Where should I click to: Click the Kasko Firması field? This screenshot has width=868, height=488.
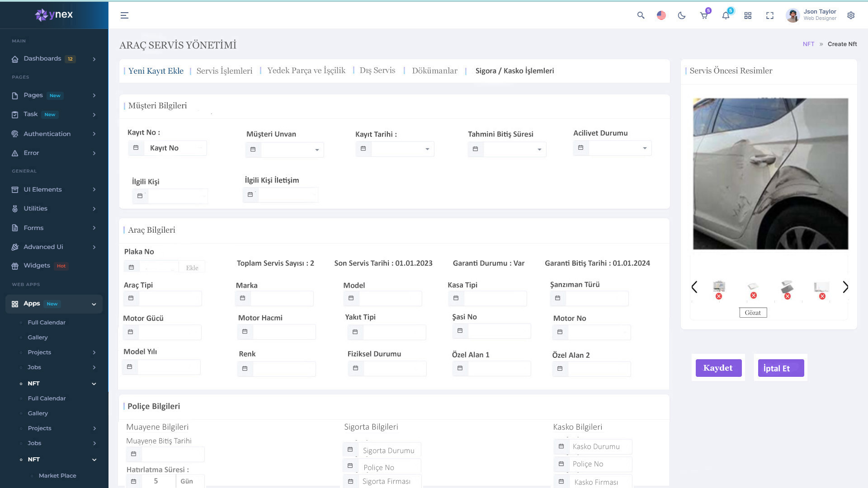click(593, 482)
